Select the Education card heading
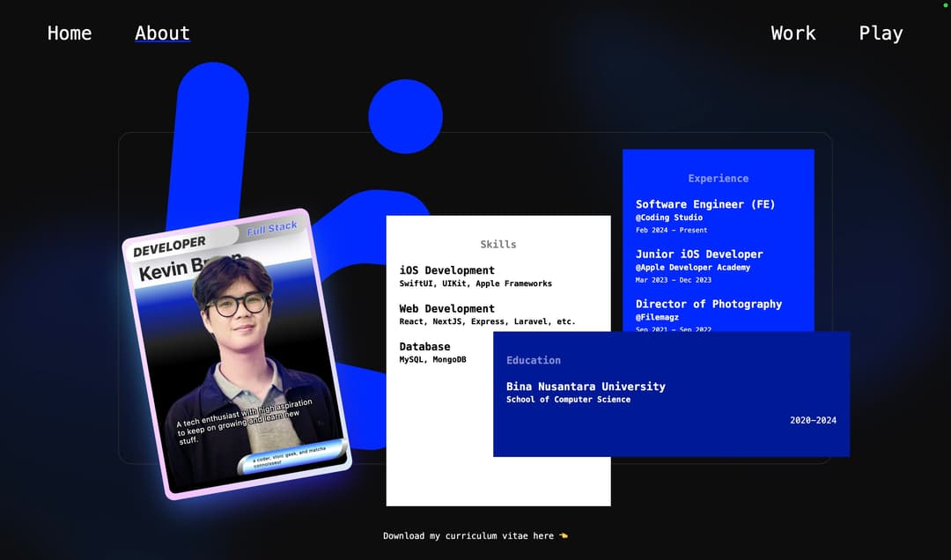Viewport: 951px width, 560px height. tap(533, 360)
